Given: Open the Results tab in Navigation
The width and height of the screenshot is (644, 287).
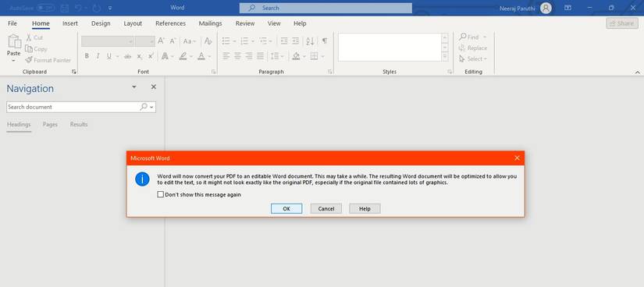Looking at the screenshot, I should [79, 125].
